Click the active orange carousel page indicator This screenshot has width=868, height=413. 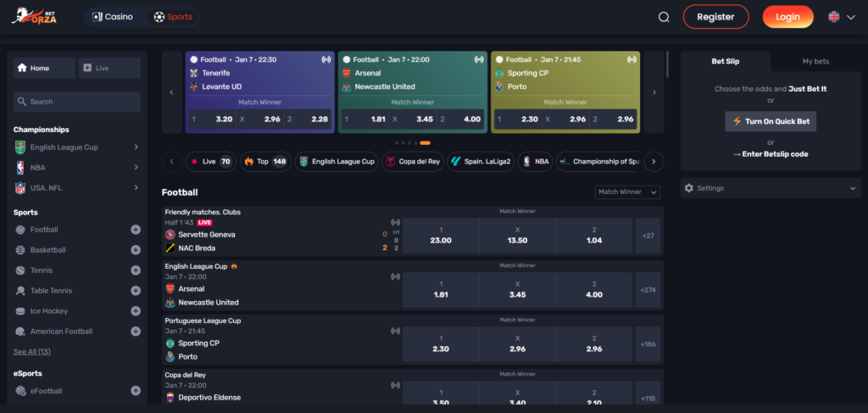coord(425,143)
